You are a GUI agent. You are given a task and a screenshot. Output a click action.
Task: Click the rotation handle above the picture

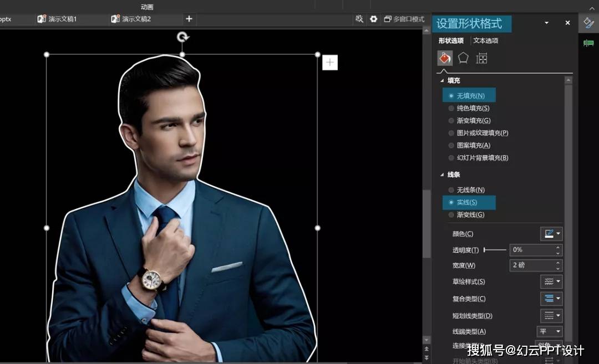coord(183,37)
